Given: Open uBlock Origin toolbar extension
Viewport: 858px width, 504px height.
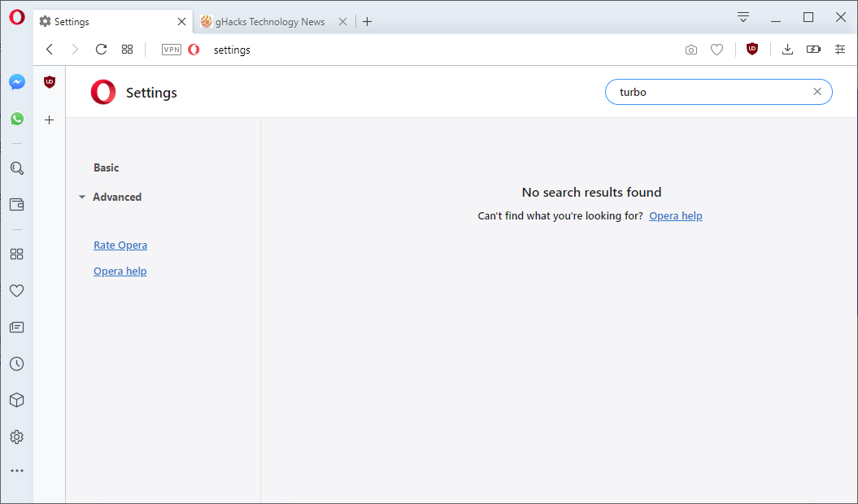Looking at the screenshot, I should click(x=752, y=50).
